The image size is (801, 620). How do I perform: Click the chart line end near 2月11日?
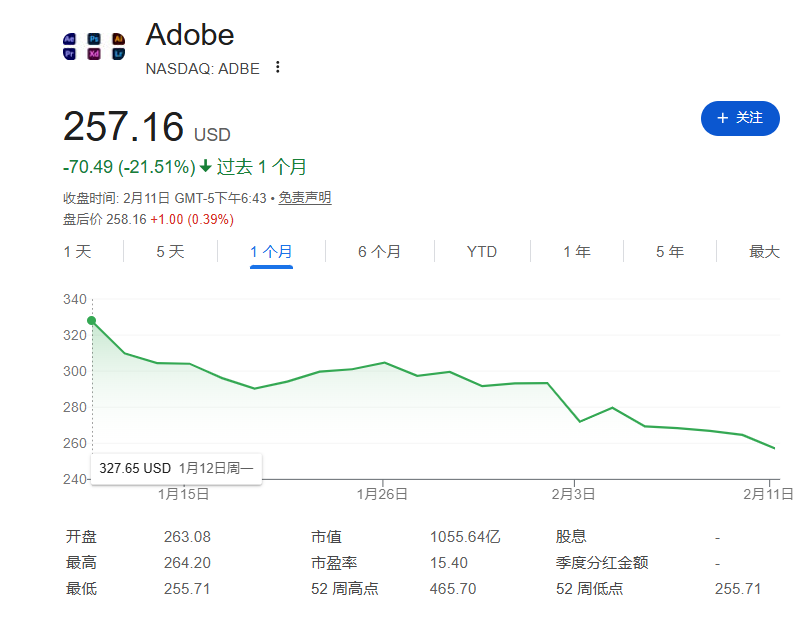tap(774, 448)
